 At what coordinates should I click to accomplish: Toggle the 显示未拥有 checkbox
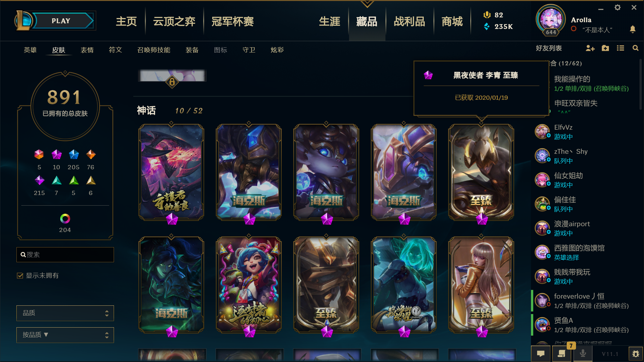(20, 275)
